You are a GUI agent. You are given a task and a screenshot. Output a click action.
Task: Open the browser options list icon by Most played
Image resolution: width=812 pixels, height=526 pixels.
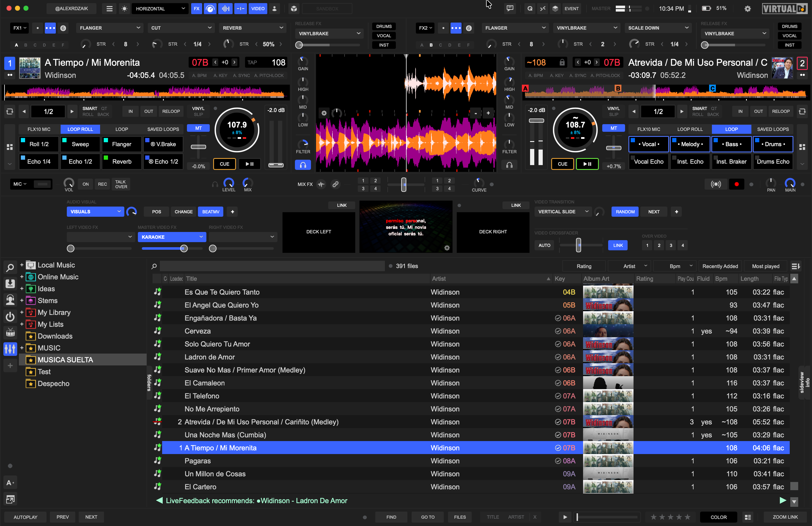click(795, 266)
